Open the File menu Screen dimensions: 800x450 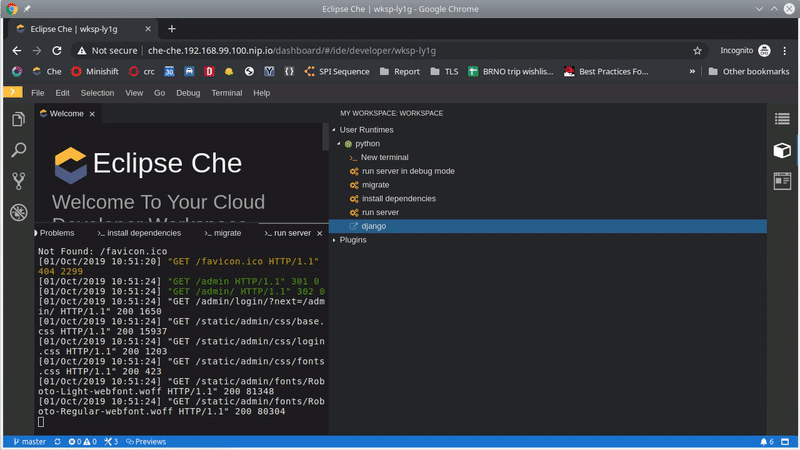[38, 93]
